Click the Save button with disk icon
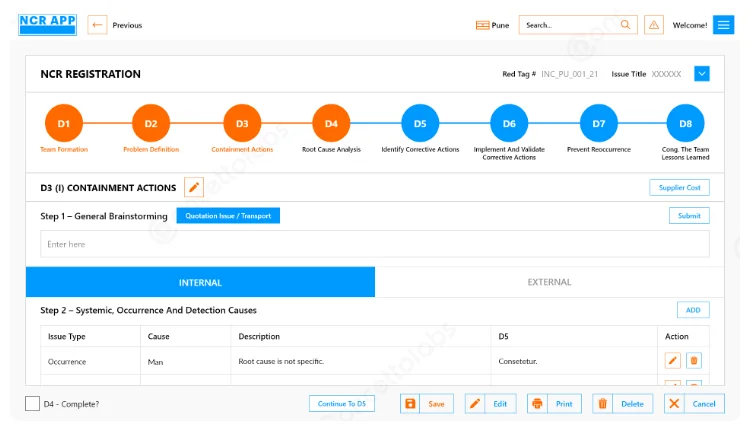Screen dimensions: 750x431 [x=427, y=404]
